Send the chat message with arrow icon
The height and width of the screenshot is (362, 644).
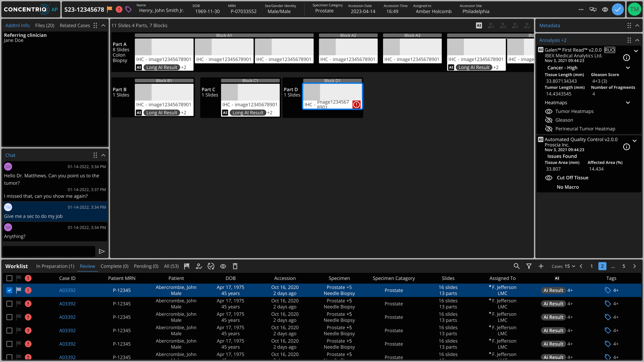pos(102,251)
